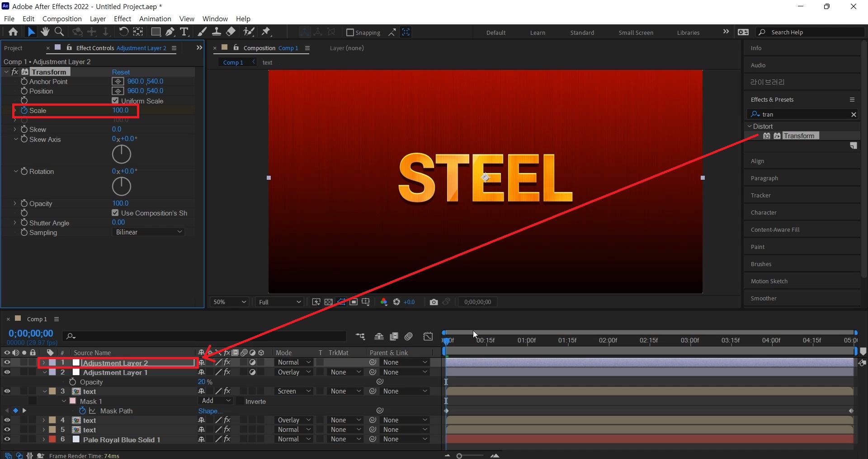The height and width of the screenshot is (459, 868).
Task: Uncheck Use Composition's Shutter Angle
Action: (x=115, y=213)
